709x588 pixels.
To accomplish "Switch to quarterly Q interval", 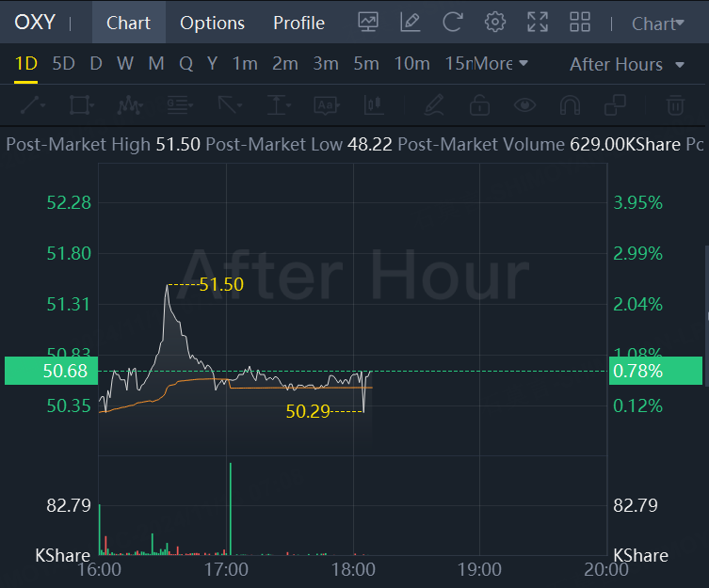I will pos(185,64).
